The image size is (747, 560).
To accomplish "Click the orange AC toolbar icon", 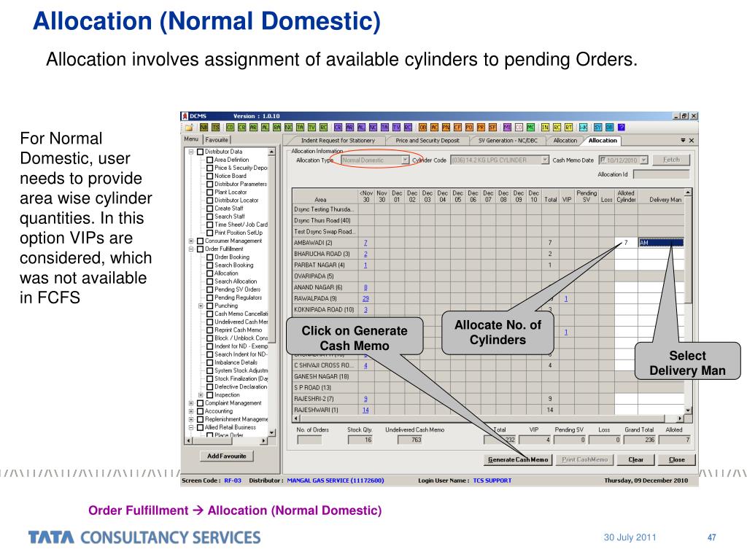I will tap(435, 127).
